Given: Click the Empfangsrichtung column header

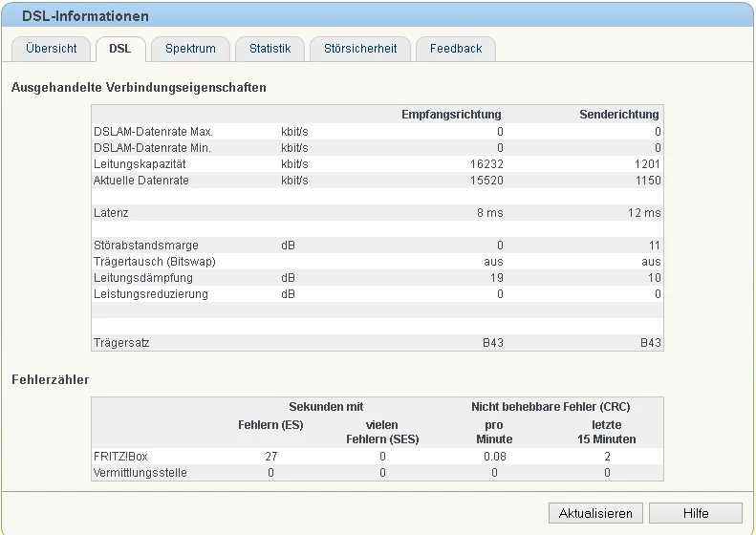Looking at the screenshot, I should point(451,115).
